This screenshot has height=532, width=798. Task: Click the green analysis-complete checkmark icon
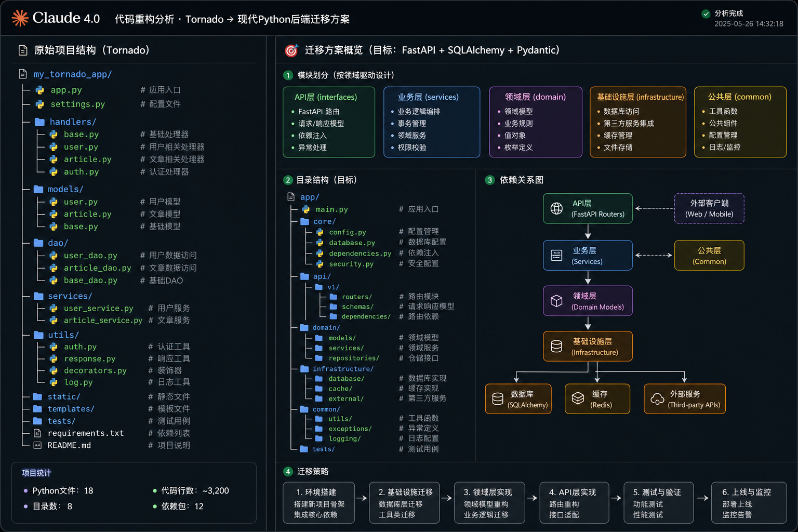(x=706, y=14)
